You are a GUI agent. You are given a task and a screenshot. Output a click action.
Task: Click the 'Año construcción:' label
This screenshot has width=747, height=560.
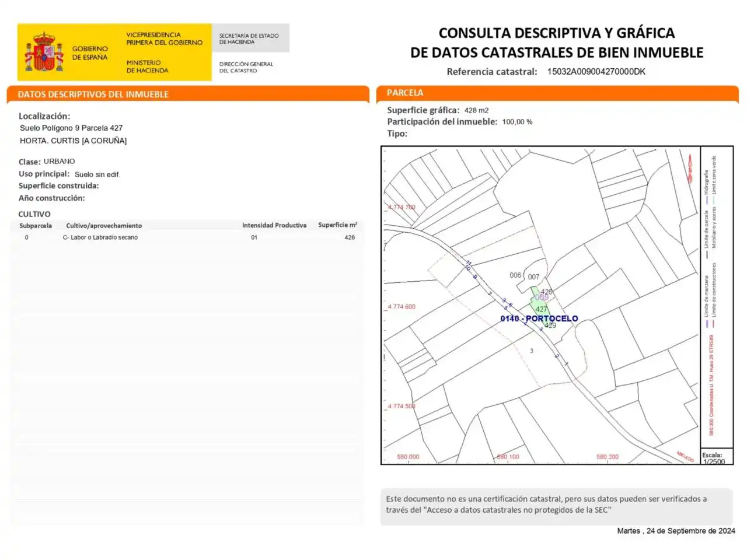[51, 198]
